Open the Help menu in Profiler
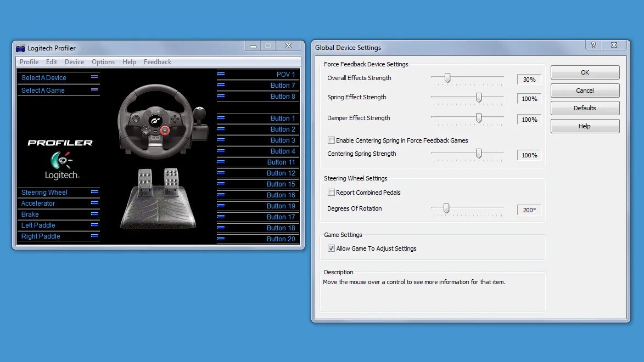This screenshot has height=362, width=644. pos(129,62)
